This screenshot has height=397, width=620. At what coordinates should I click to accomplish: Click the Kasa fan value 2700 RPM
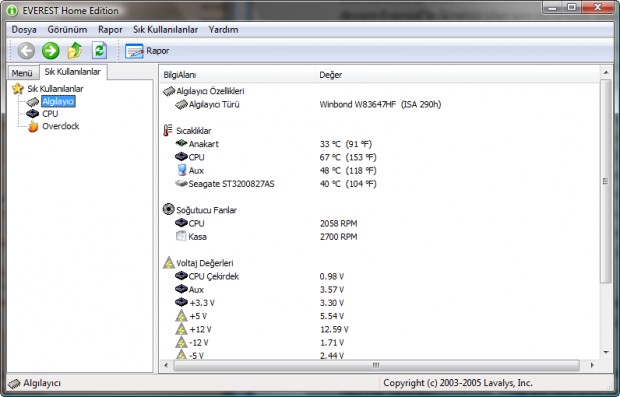click(338, 237)
